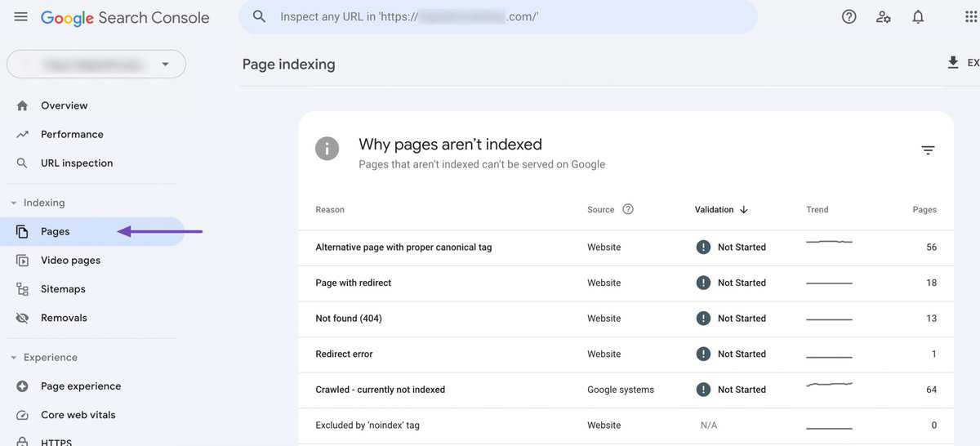Open the Page with redirect row
980x446 pixels.
coord(626,283)
